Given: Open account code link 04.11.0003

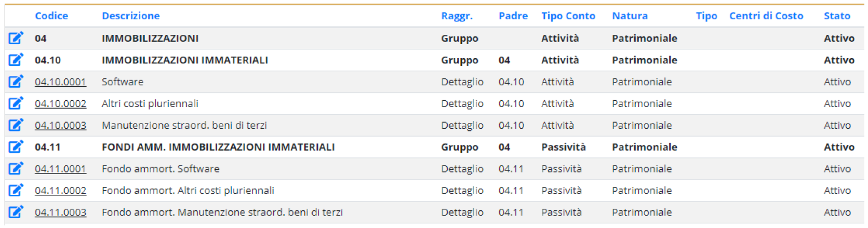Looking at the screenshot, I should pos(60,213).
